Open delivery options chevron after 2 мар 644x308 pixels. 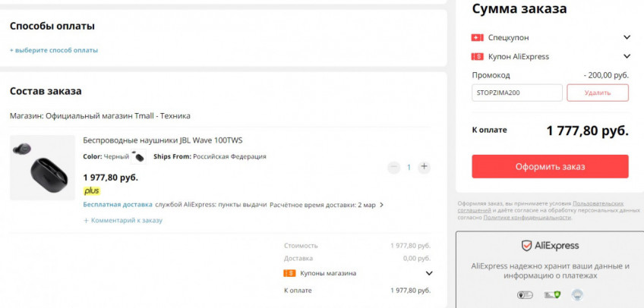[381, 205]
